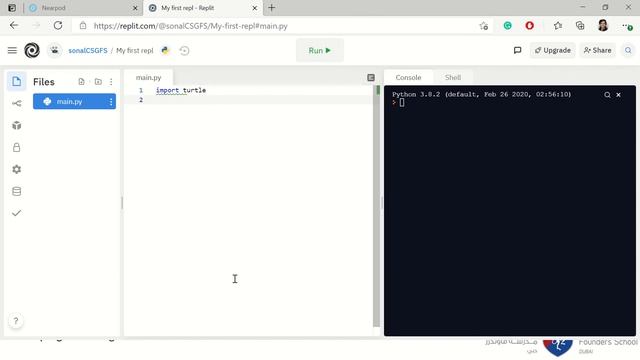The image size is (640, 360).
Task: Run the program
Action: click(320, 50)
